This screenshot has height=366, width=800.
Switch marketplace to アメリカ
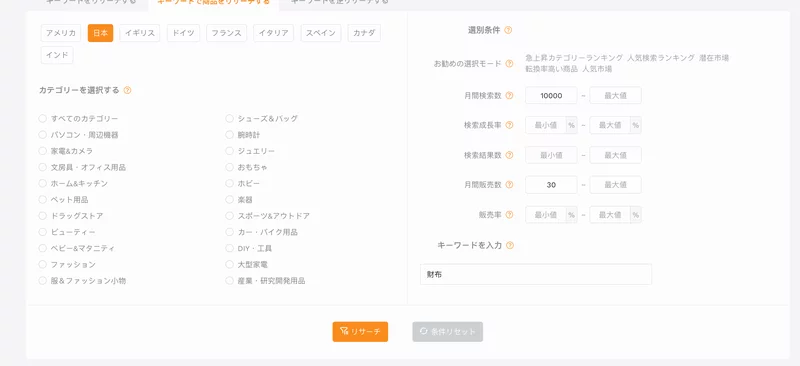61,33
